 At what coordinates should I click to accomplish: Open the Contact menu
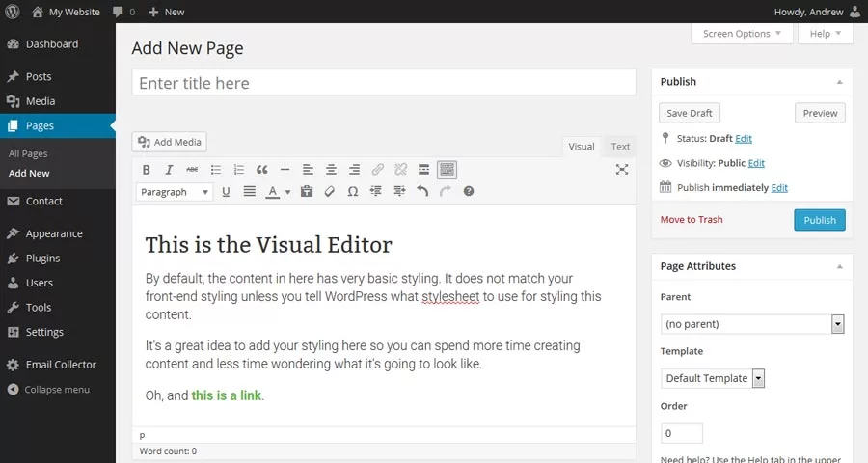pyautogui.click(x=58, y=201)
